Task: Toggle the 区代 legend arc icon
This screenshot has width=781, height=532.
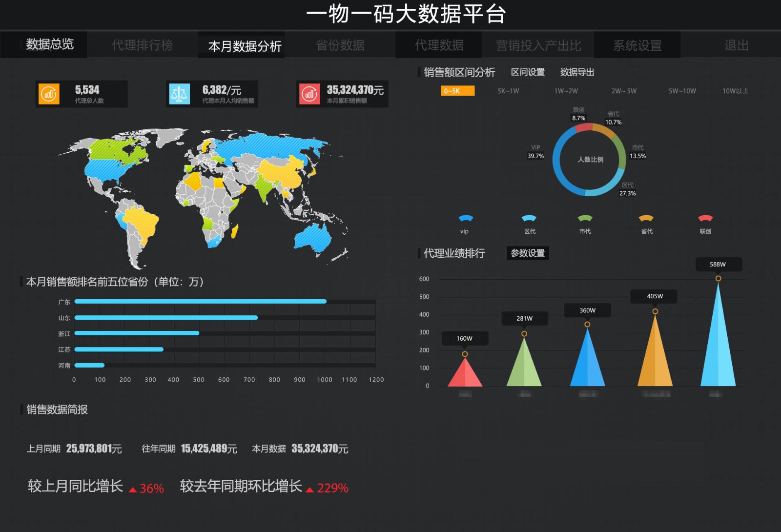Action: 529,219
